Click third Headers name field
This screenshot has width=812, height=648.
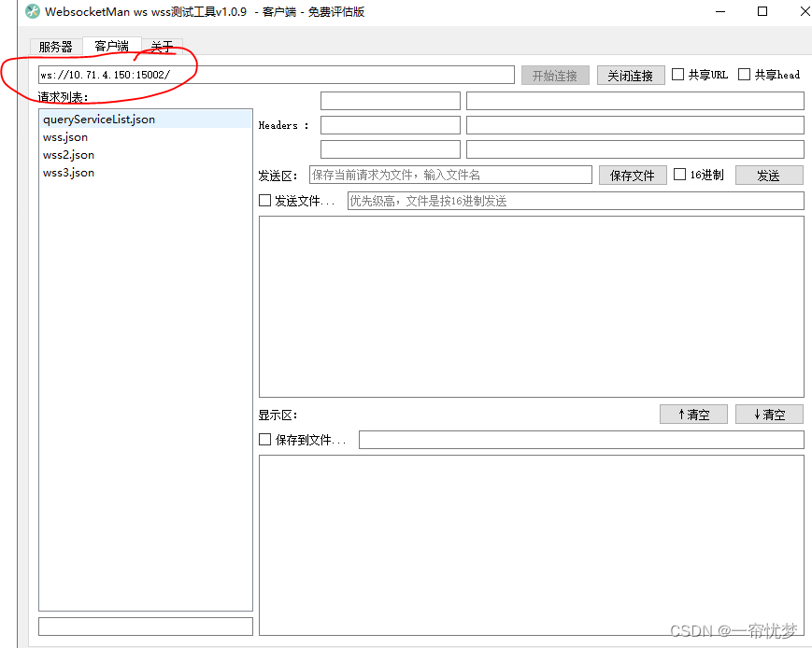click(391, 149)
